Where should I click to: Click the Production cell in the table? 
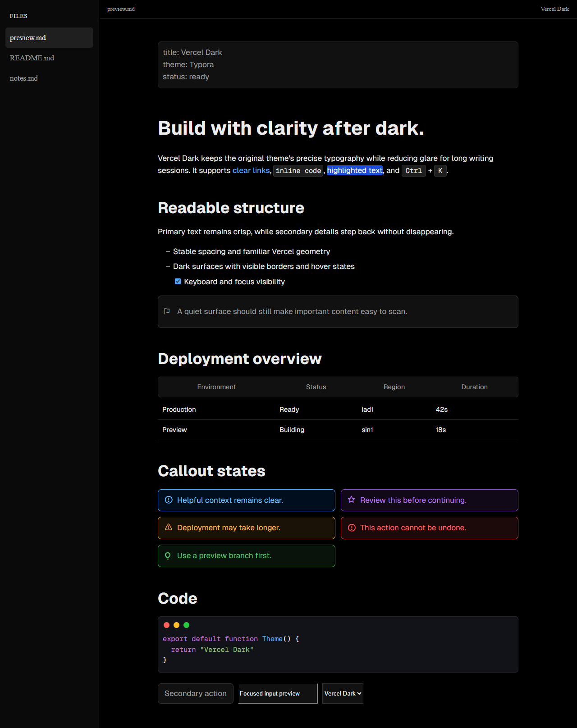(216, 409)
